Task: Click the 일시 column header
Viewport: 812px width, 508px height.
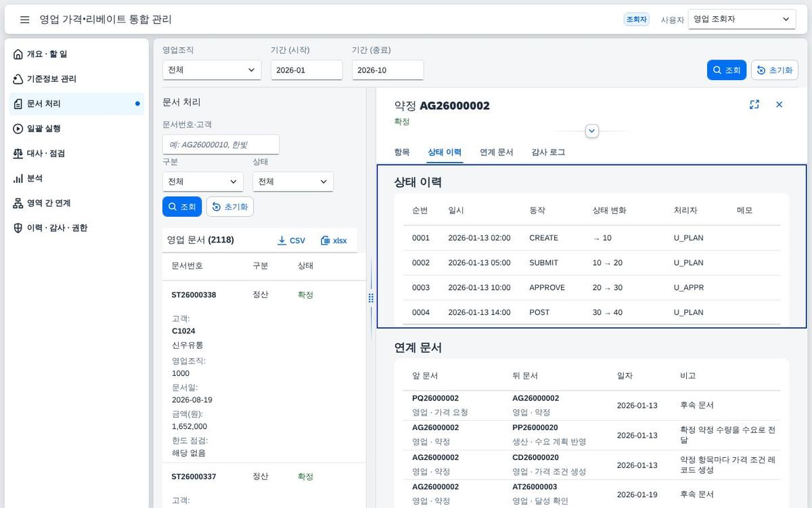Action: tap(456, 210)
